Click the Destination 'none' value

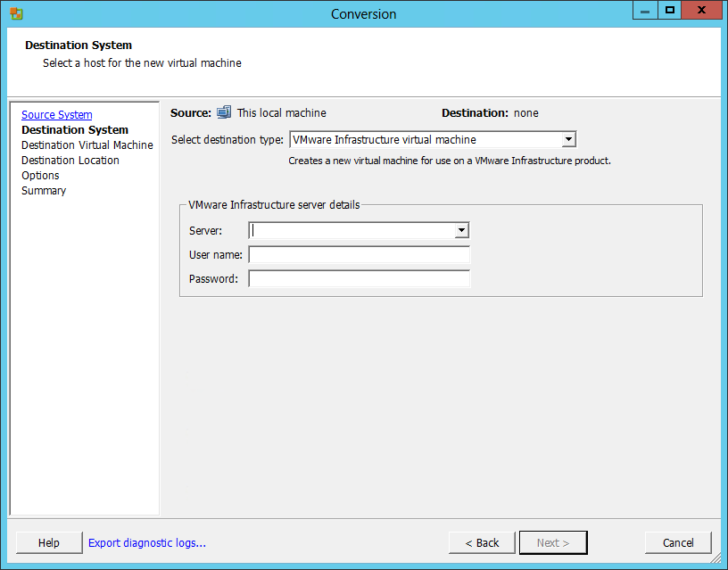[x=526, y=112]
